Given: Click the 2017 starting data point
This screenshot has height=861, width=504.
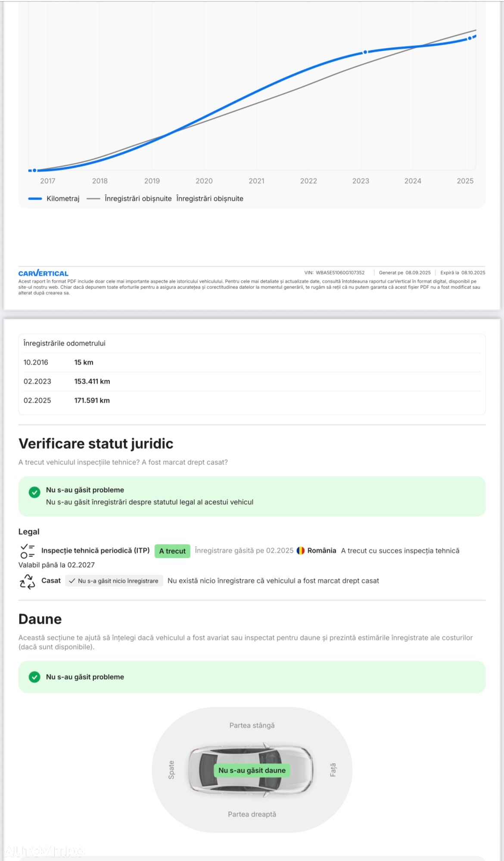Looking at the screenshot, I should click(34, 171).
